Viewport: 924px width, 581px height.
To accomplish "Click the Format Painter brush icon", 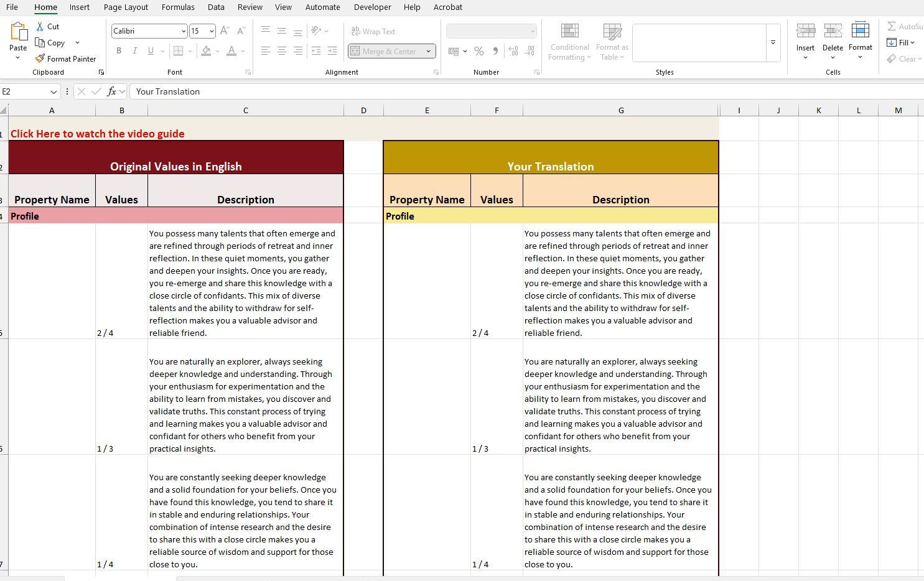I will click(40, 58).
